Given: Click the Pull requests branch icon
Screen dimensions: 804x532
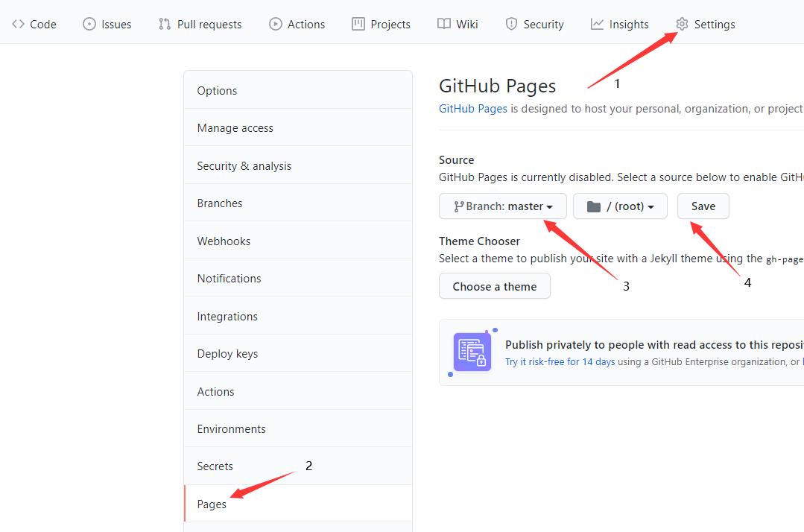Looking at the screenshot, I should click(165, 24).
